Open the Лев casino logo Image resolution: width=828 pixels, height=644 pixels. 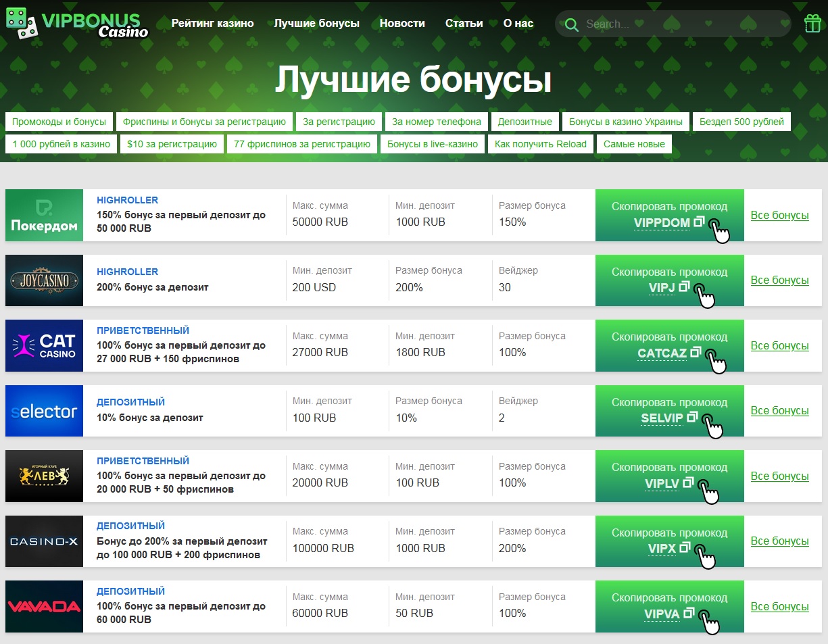(x=44, y=476)
